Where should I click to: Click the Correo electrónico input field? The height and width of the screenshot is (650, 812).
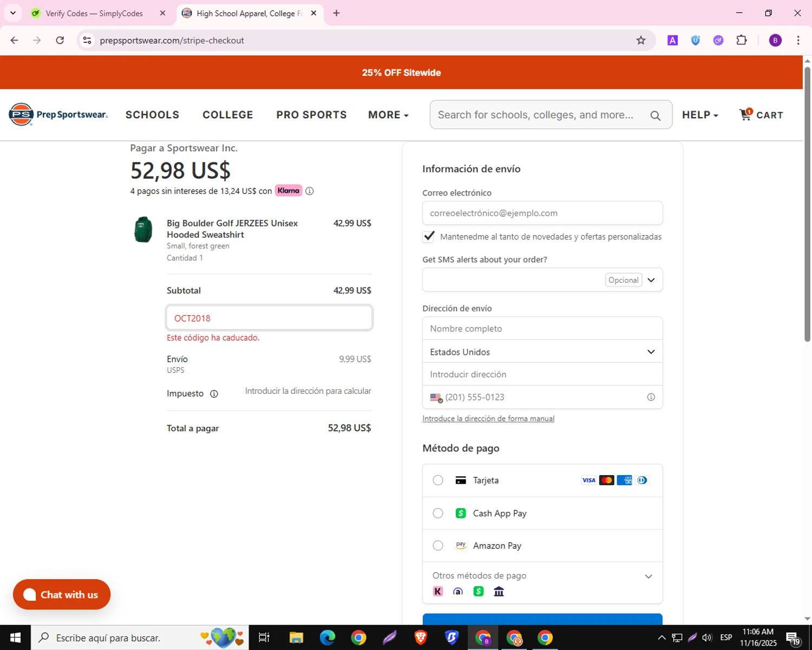(542, 213)
